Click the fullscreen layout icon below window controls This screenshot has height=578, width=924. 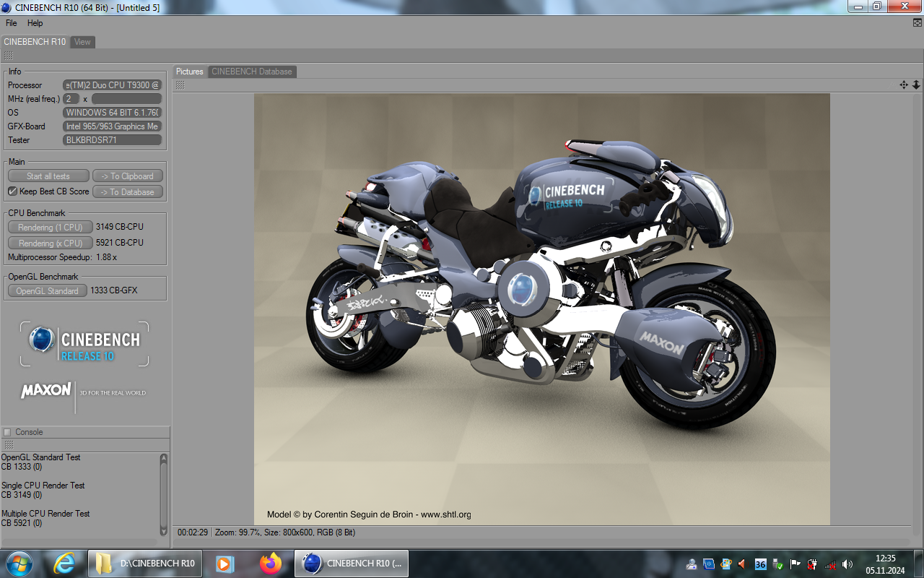point(917,23)
